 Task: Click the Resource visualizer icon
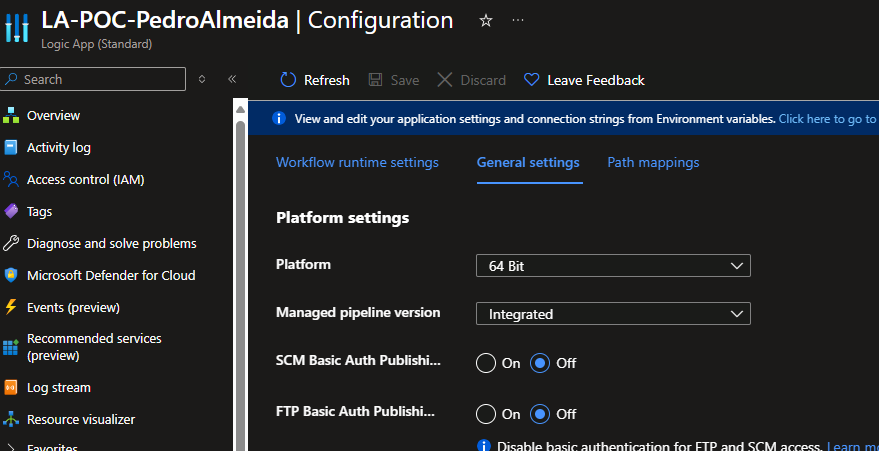pos(11,419)
